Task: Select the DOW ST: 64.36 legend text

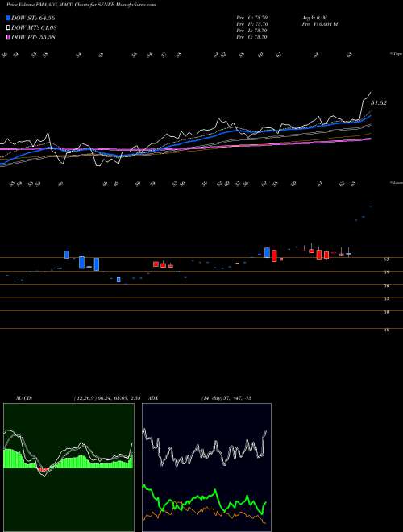Action: click(x=33, y=18)
